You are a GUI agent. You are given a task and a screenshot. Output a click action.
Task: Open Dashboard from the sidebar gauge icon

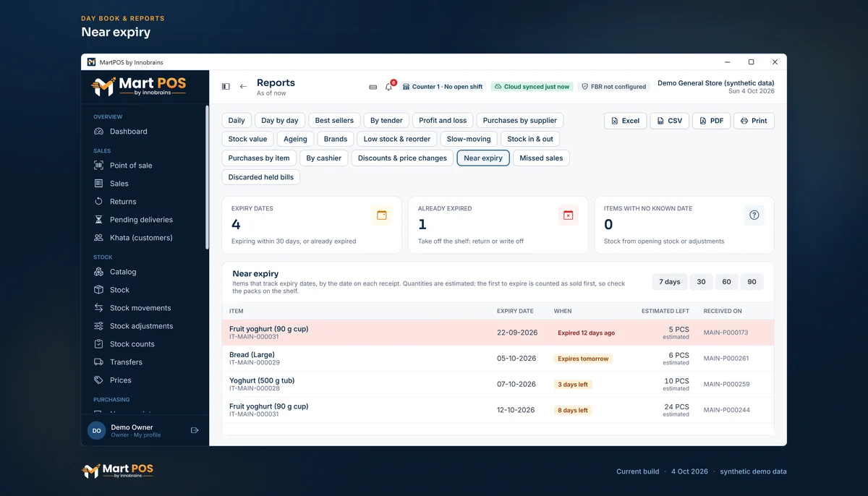click(x=99, y=132)
